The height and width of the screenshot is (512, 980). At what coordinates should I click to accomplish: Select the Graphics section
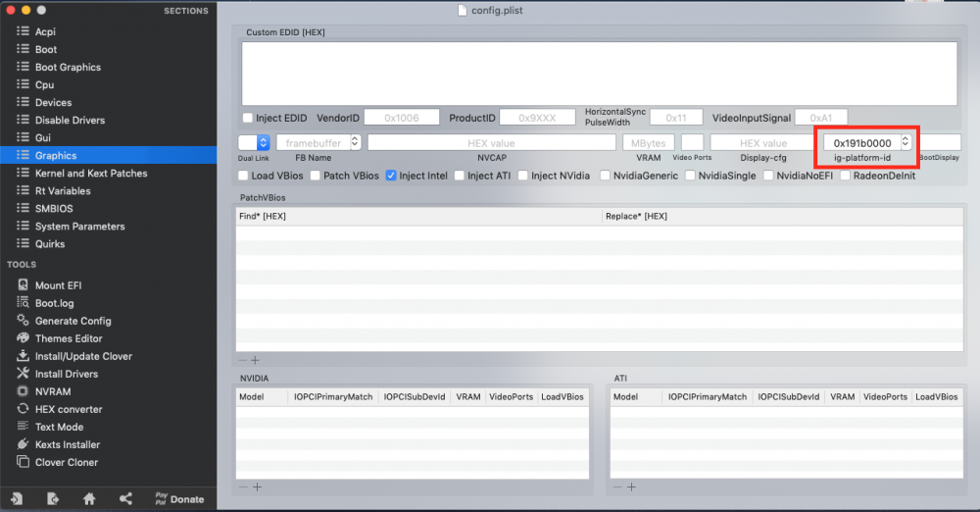pos(108,155)
